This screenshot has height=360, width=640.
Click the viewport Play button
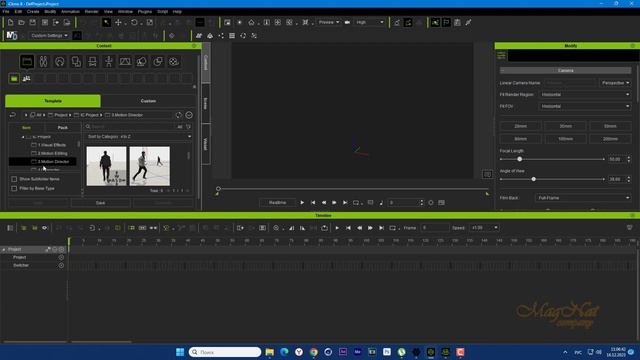point(302,202)
